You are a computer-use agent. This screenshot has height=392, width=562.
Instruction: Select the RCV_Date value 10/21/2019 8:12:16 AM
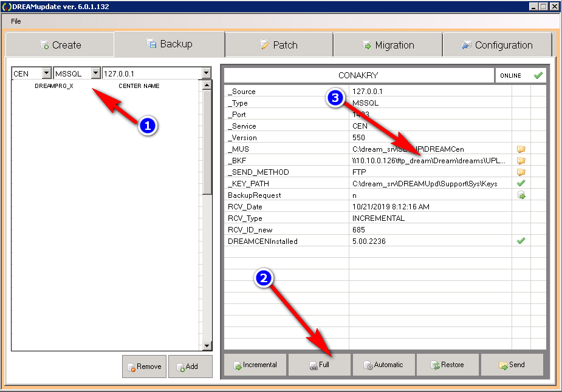[391, 207]
